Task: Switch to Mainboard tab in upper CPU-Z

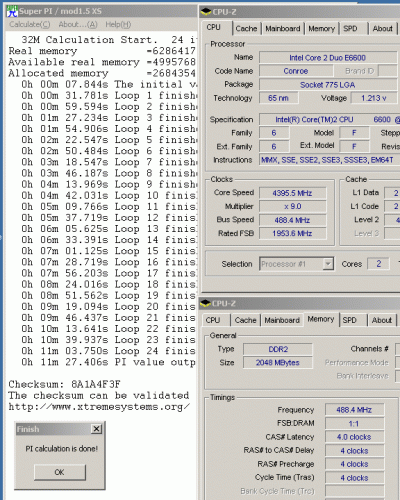Action: 283,29
